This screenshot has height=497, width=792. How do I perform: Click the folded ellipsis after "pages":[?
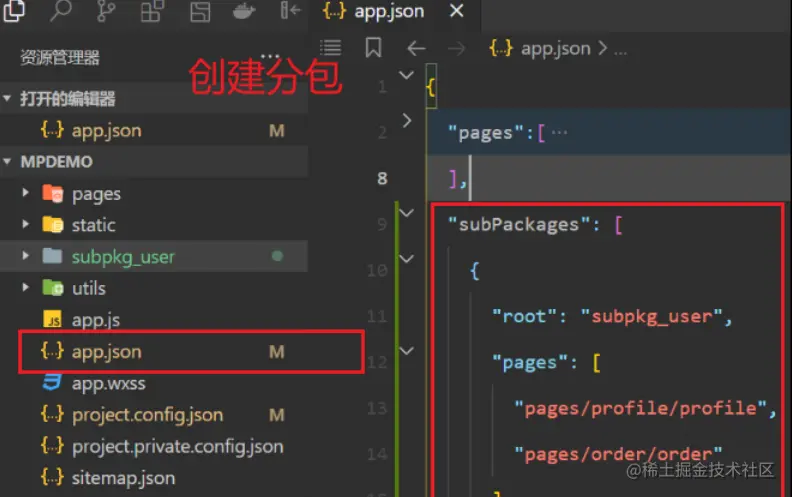560,132
